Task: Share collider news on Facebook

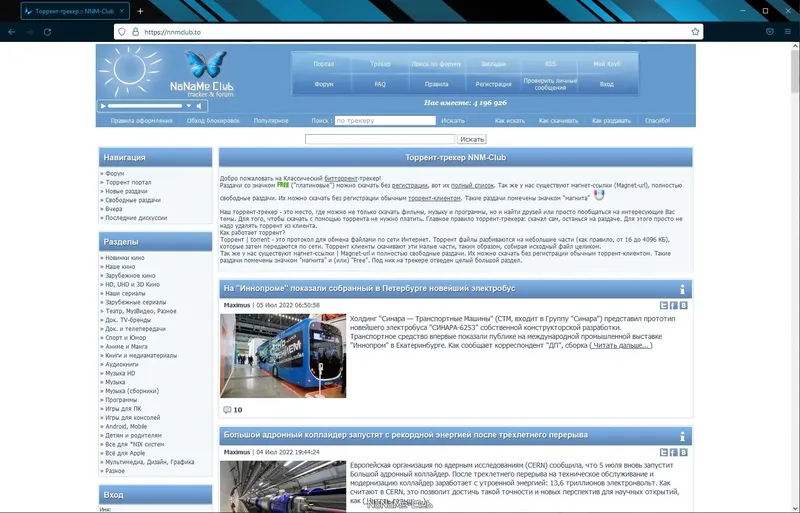Action: click(673, 452)
